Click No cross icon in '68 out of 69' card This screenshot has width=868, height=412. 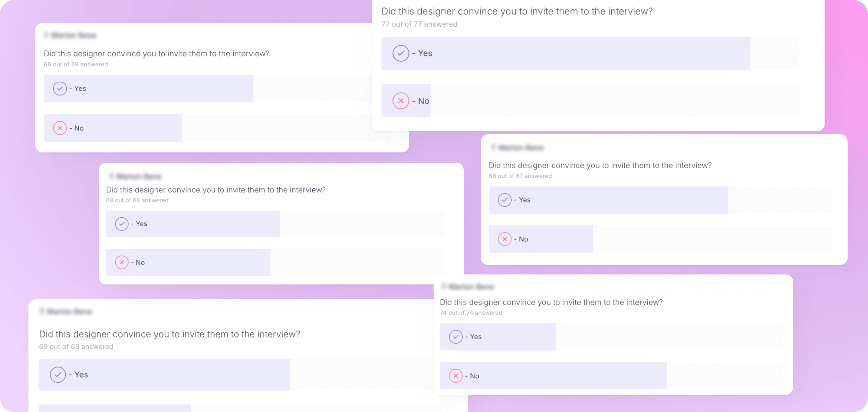(60, 128)
